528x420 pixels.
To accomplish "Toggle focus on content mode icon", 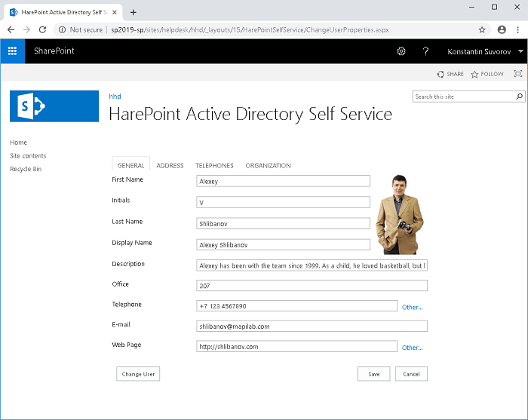I will point(517,73).
